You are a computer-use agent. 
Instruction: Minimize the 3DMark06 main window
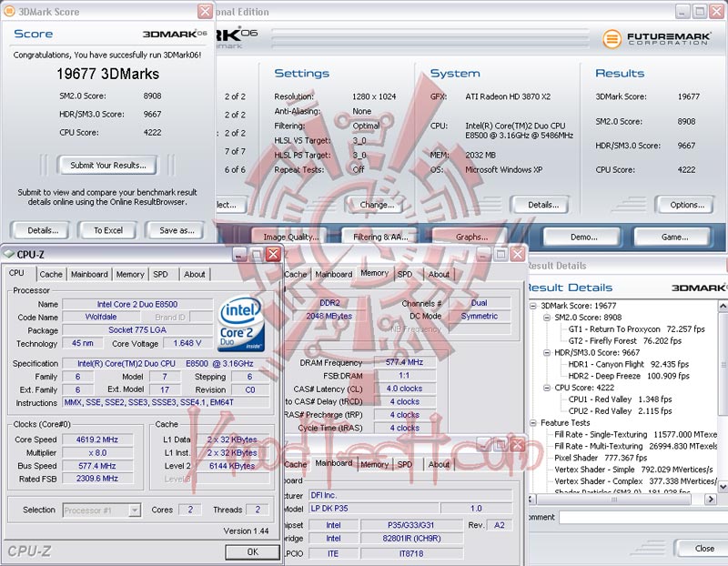click(682, 11)
